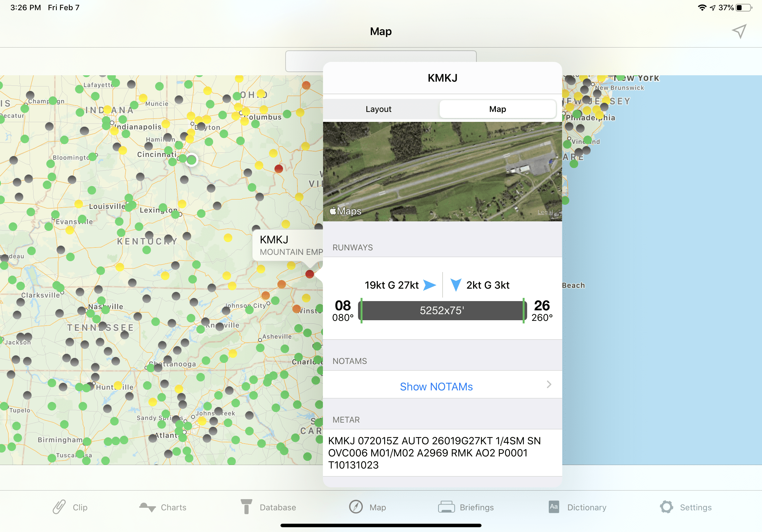
Task: Tap the Muncie city label
Action: click(157, 104)
